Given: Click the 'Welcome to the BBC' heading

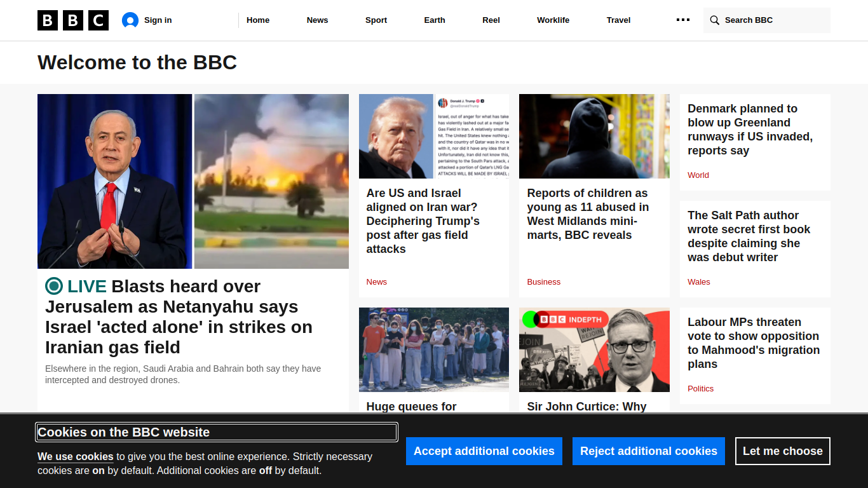Looking at the screenshot, I should click(x=137, y=62).
